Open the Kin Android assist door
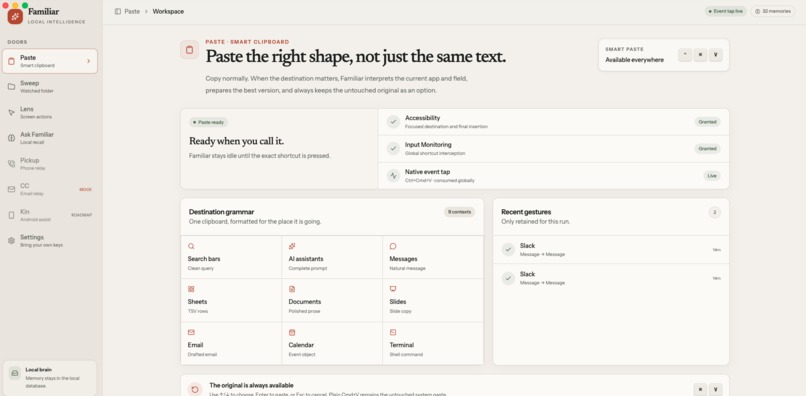806x396 pixels. point(50,215)
